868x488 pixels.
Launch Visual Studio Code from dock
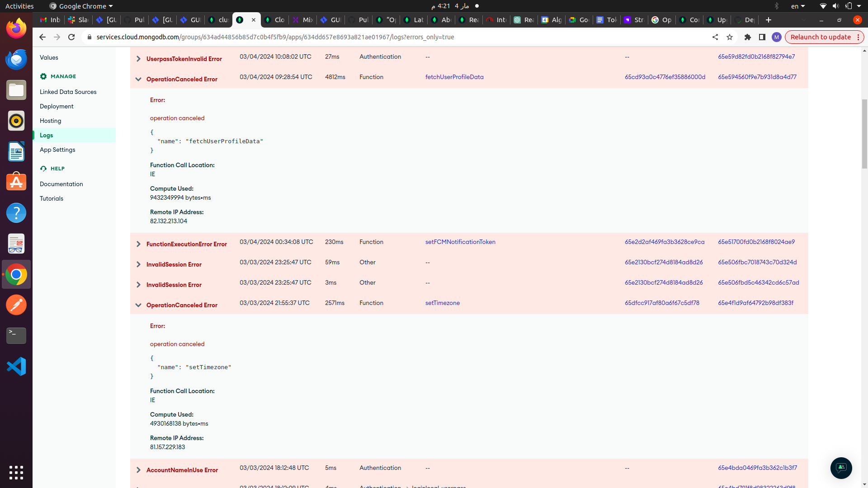point(16,366)
